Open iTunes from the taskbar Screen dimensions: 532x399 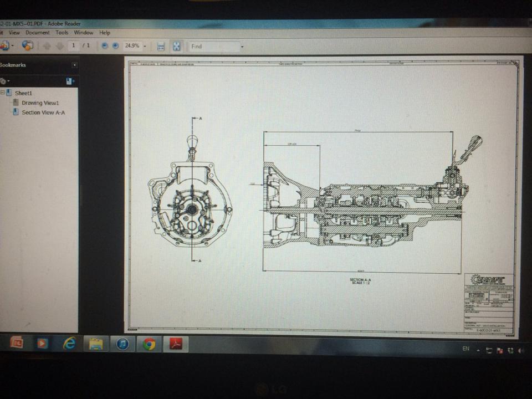pyautogui.click(x=122, y=344)
